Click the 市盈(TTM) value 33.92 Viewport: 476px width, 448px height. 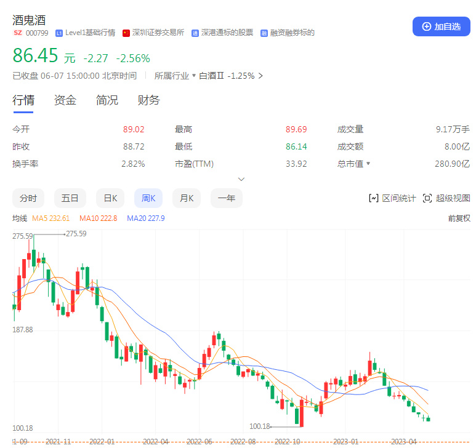click(x=296, y=164)
